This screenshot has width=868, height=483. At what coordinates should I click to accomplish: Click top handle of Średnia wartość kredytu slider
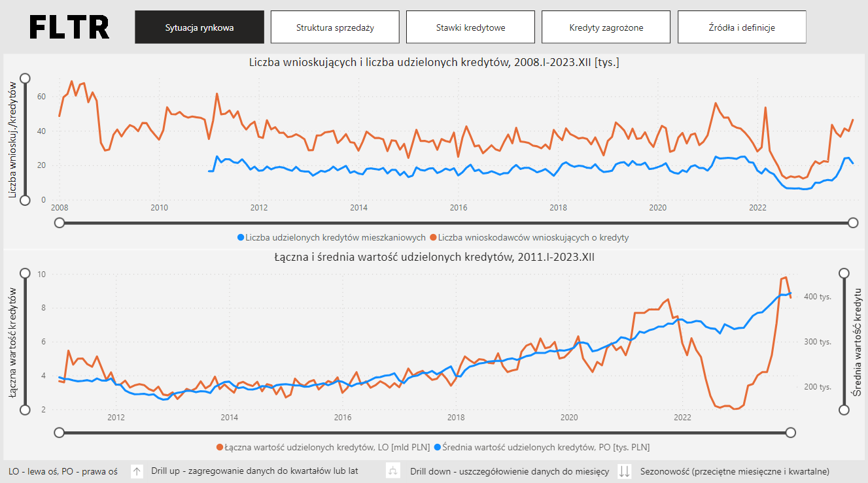tap(844, 273)
